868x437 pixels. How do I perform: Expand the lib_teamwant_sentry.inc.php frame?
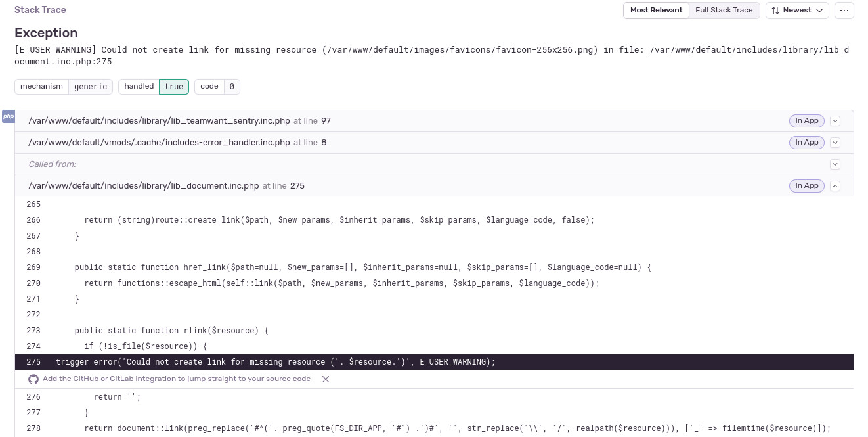pos(835,121)
